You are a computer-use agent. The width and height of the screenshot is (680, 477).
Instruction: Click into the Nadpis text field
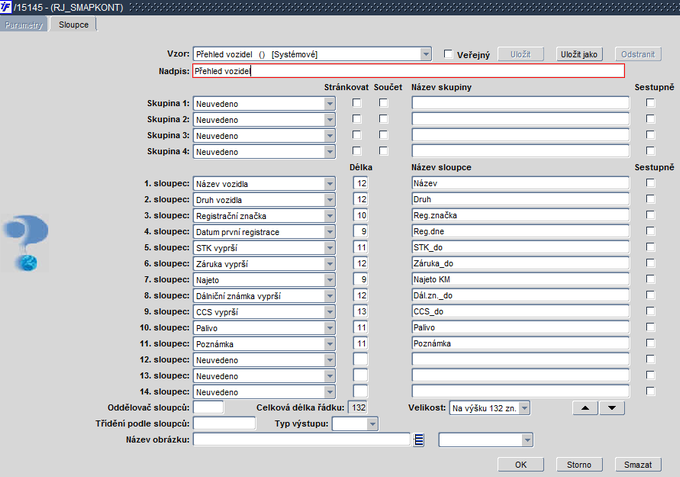[408, 71]
